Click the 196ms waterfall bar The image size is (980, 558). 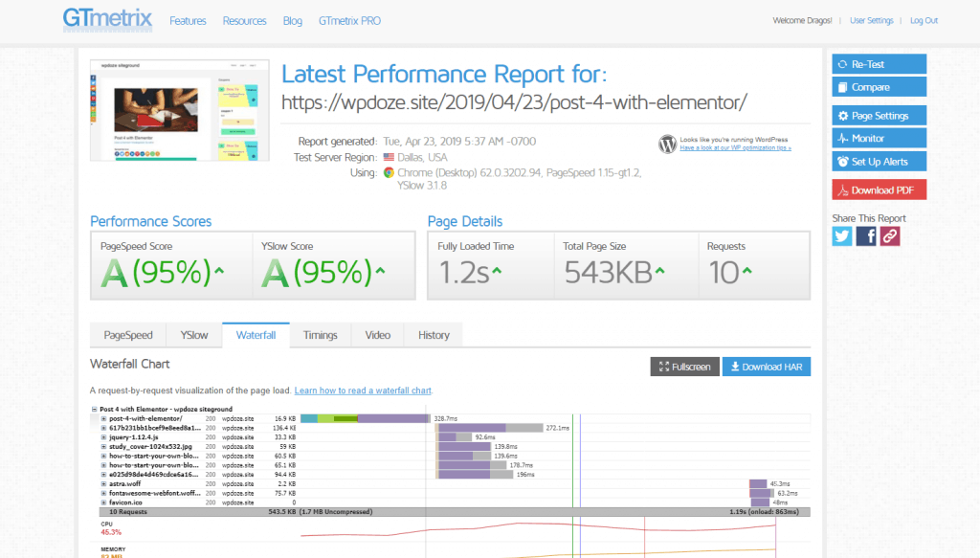point(475,475)
